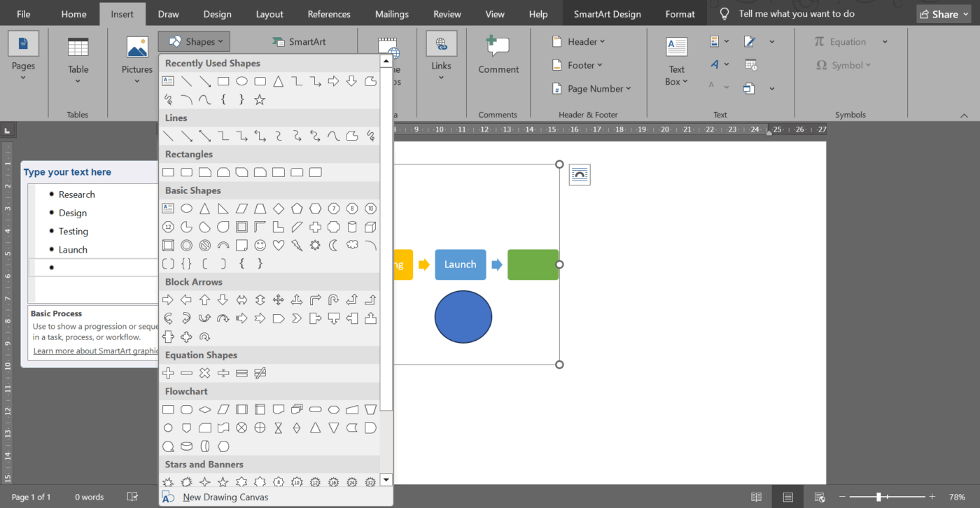Switch to Read Mode in the status bar
This screenshot has width=980, height=508.
[x=757, y=496]
